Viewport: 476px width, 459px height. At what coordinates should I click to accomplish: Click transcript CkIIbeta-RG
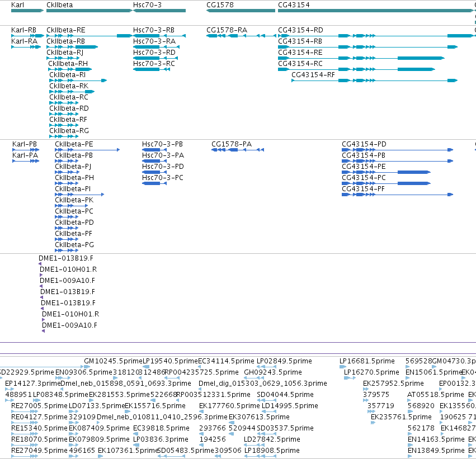point(69,131)
